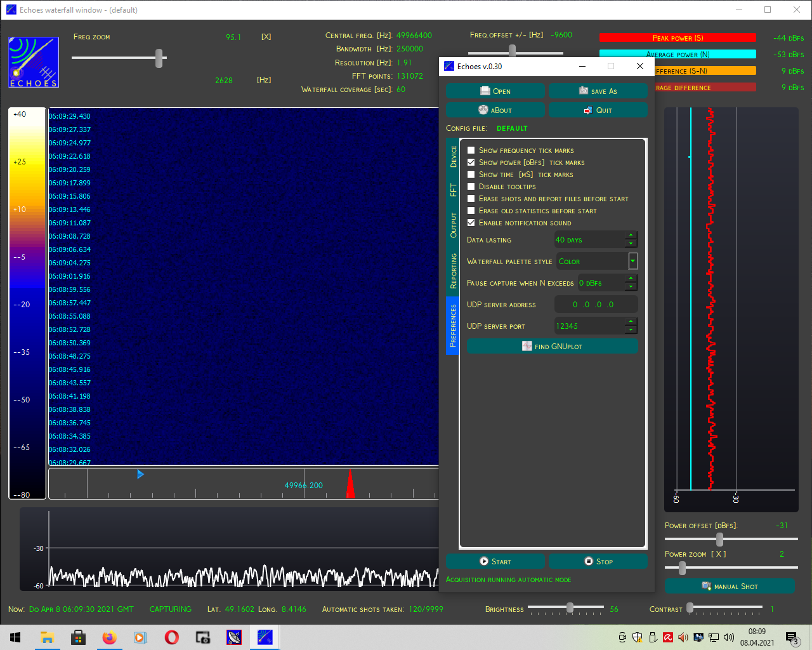Image resolution: width=812 pixels, height=650 pixels.
Task: Open Waterfall palette style dropdown
Action: (x=632, y=261)
